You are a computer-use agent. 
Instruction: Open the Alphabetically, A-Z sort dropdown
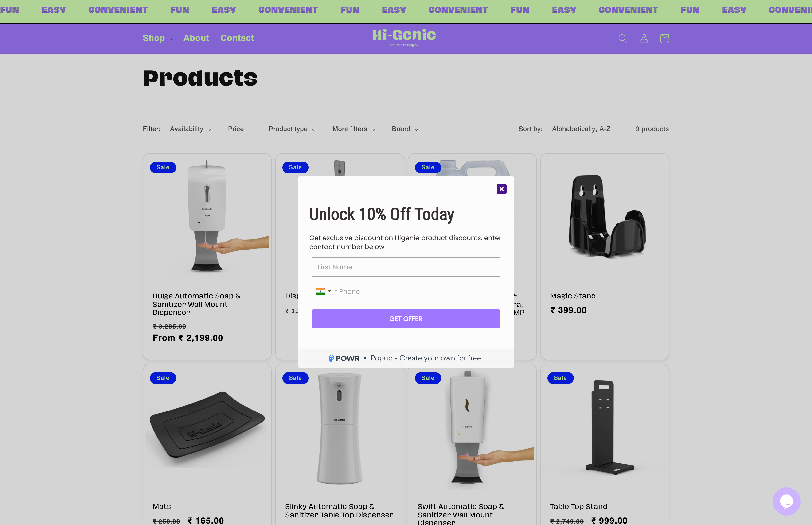tap(586, 129)
